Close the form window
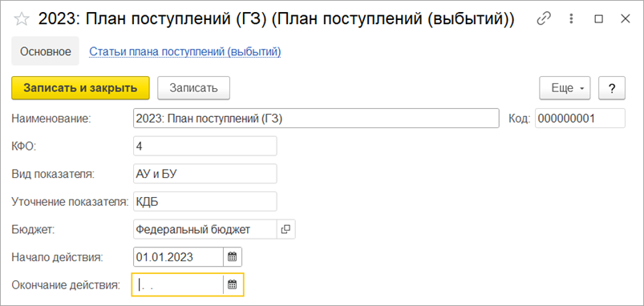Viewport: 644px width, 306px height. click(x=625, y=19)
